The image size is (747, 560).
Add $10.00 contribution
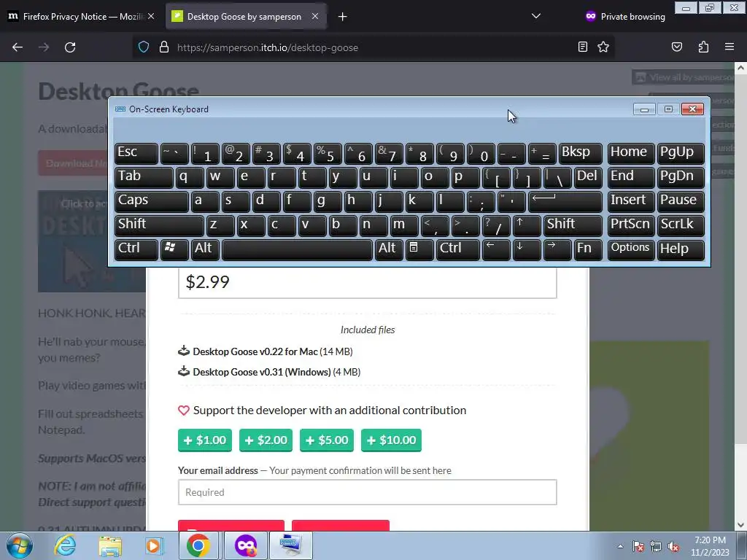click(x=391, y=440)
